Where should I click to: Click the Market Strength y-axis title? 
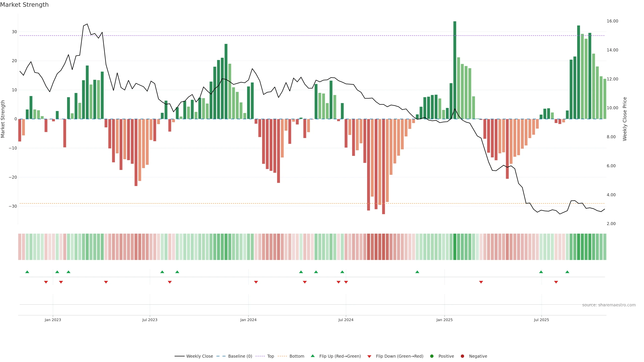pyautogui.click(x=3, y=119)
